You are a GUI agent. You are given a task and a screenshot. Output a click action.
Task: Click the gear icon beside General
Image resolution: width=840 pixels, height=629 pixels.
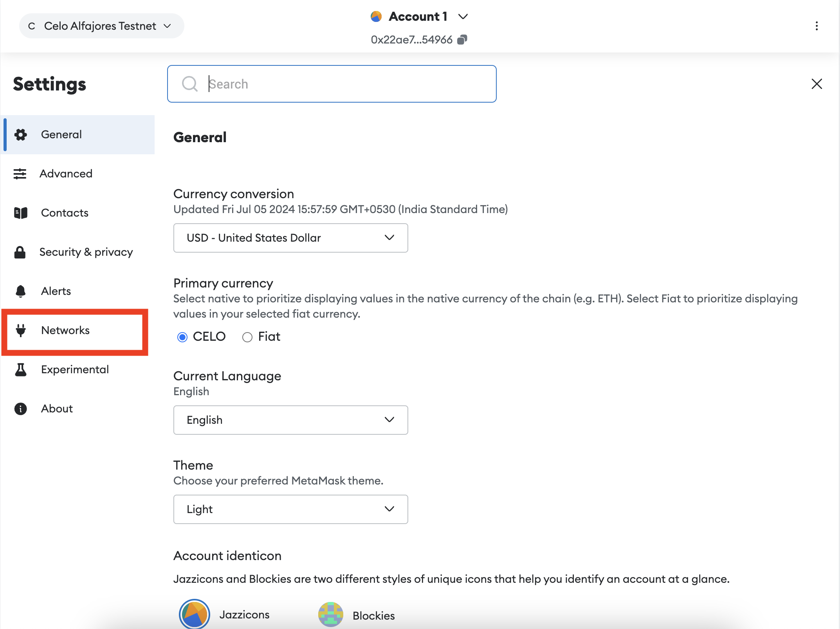20,134
